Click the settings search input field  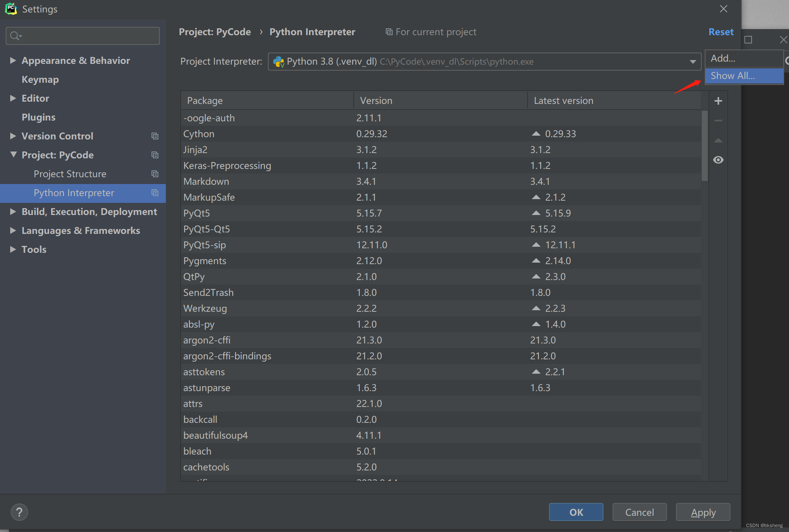[83, 36]
